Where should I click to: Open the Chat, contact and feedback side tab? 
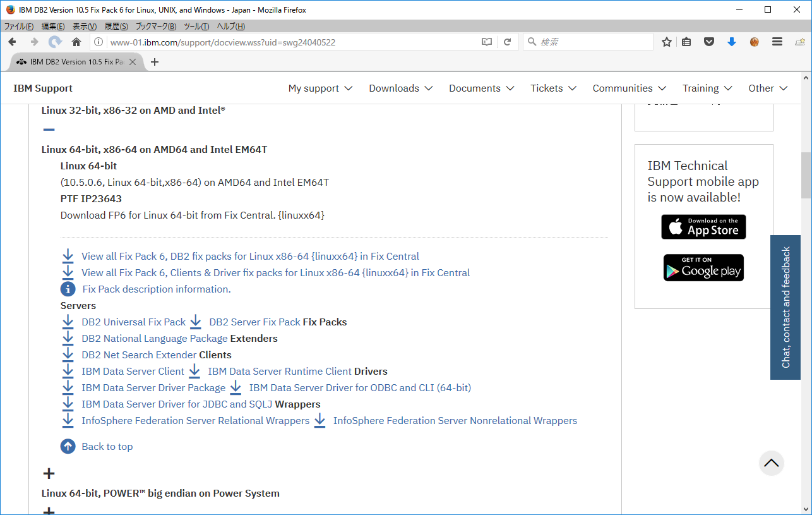point(785,308)
